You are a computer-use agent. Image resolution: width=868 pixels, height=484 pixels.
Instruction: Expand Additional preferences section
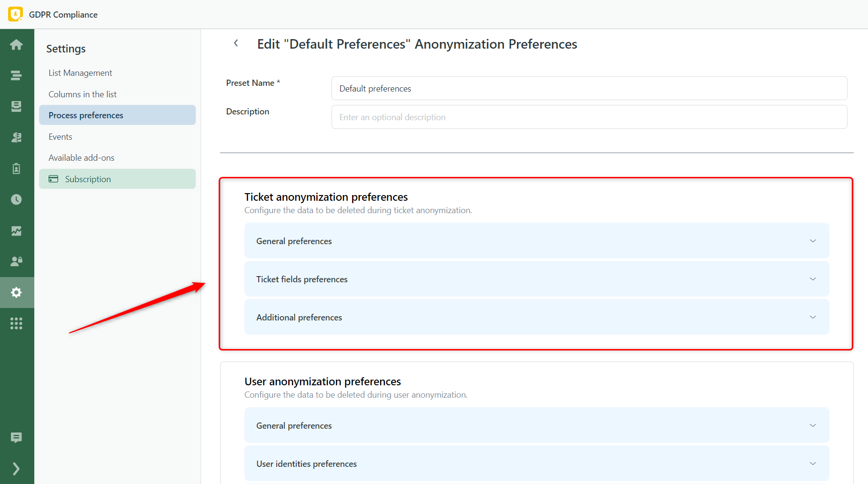(536, 318)
